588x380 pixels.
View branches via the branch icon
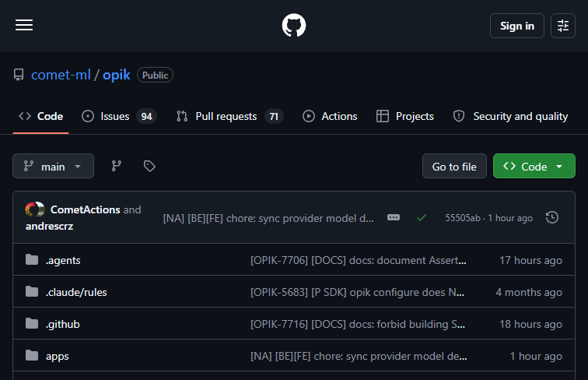pos(116,166)
